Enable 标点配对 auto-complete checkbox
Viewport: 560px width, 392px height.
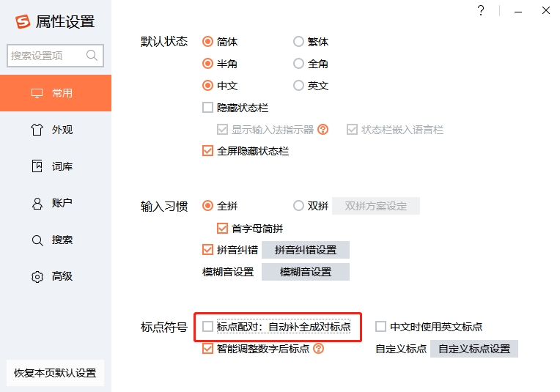(x=208, y=326)
